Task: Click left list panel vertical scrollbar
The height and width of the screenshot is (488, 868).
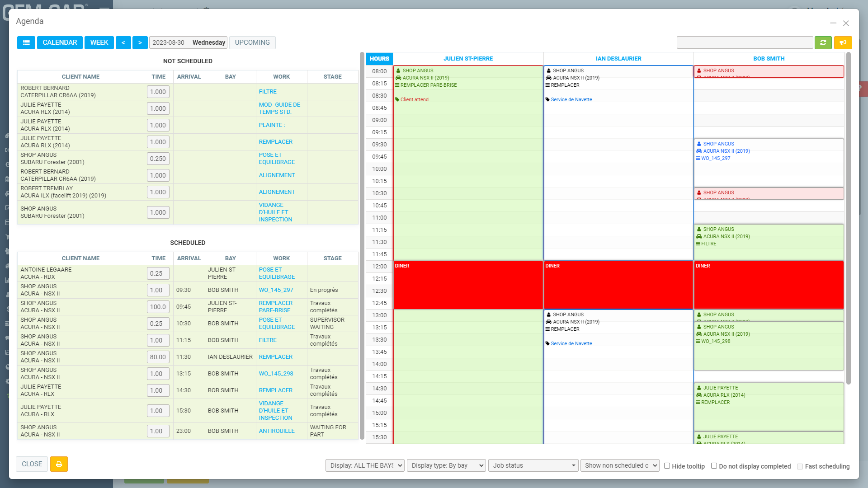Action: point(362,246)
